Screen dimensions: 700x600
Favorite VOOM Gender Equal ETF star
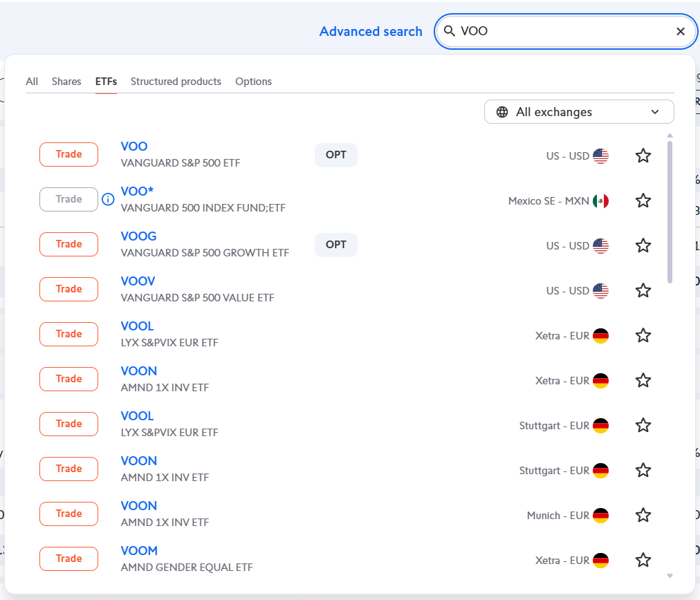(643, 560)
